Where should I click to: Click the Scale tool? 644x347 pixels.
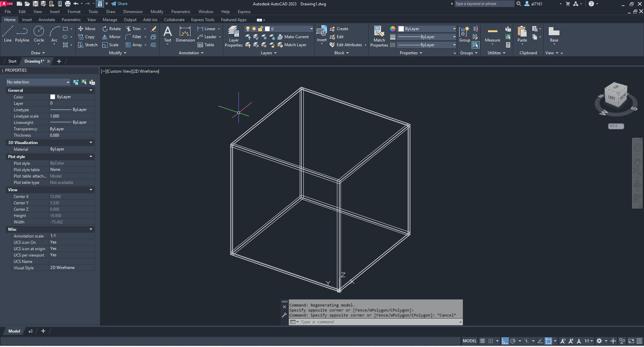110,45
